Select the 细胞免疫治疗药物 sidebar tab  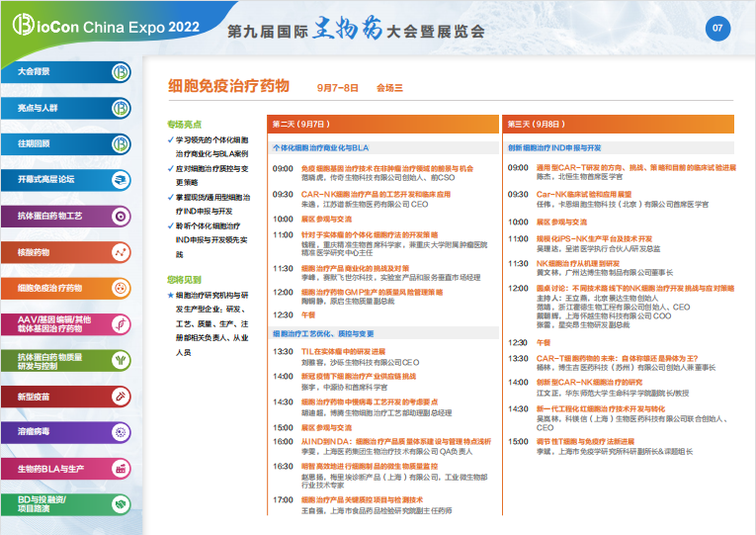coord(49,288)
